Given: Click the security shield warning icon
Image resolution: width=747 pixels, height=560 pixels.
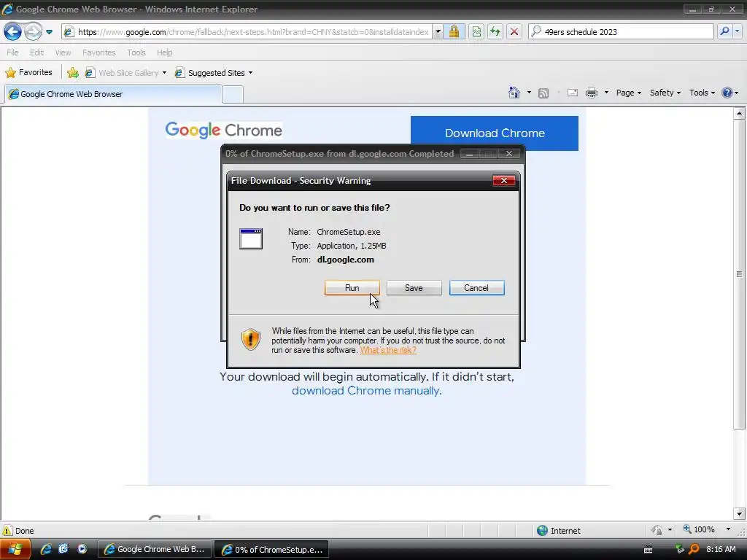Looking at the screenshot, I should pyautogui.click(x=251, y=340).
